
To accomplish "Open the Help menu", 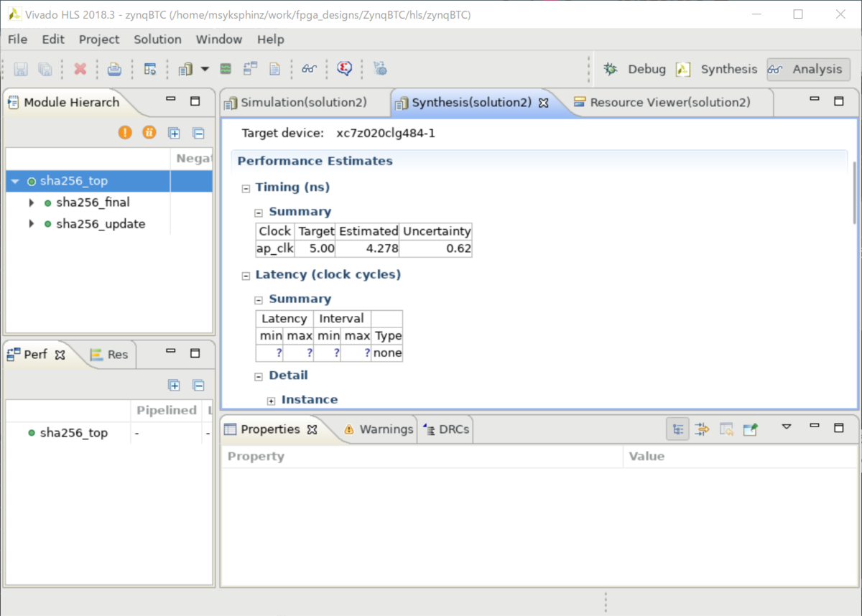I will 271,39.
